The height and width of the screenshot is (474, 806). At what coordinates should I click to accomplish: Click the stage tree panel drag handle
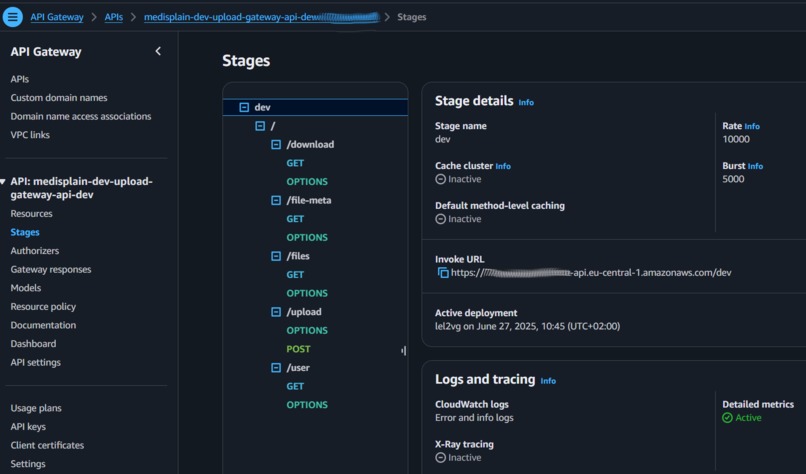404,351
